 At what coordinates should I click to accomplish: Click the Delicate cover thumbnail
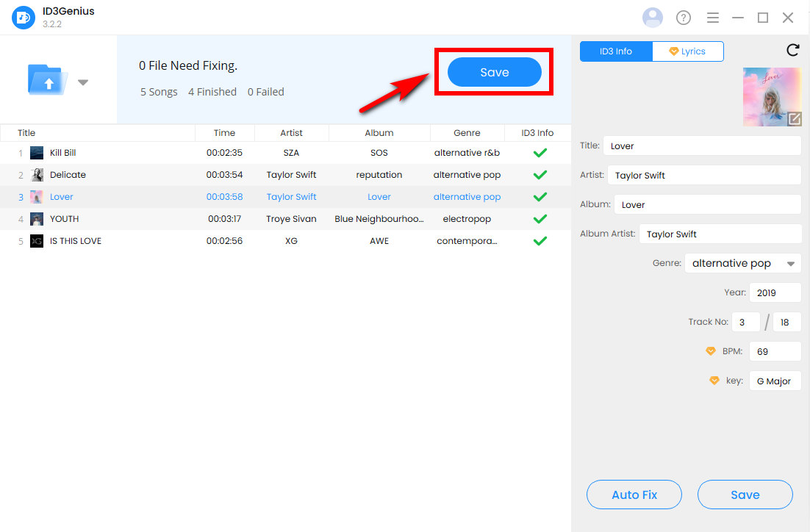click(37, 175)
